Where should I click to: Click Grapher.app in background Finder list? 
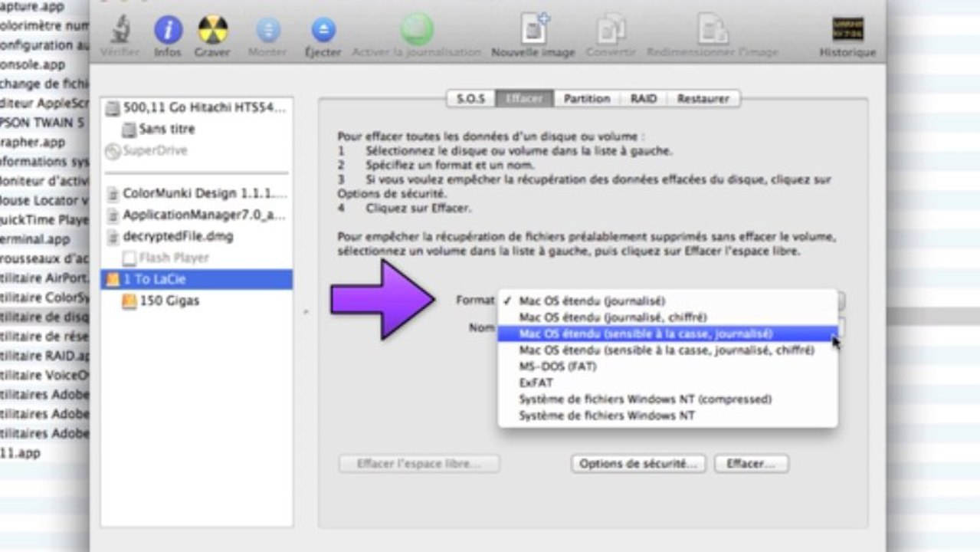tap(32, 142)
